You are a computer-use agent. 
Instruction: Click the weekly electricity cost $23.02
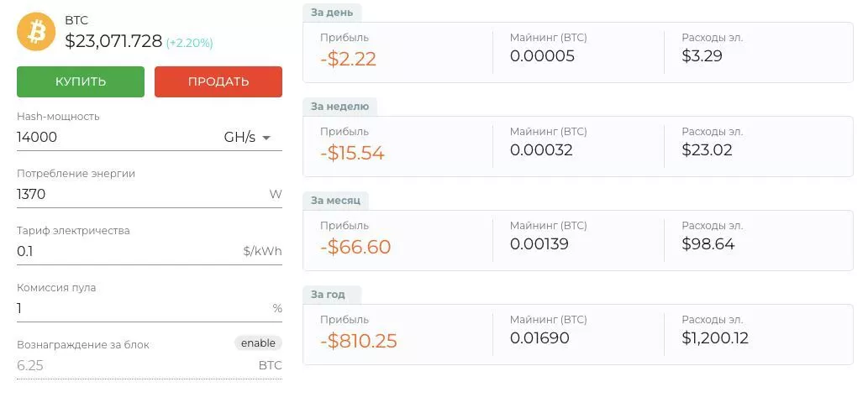tap(708, 150)
